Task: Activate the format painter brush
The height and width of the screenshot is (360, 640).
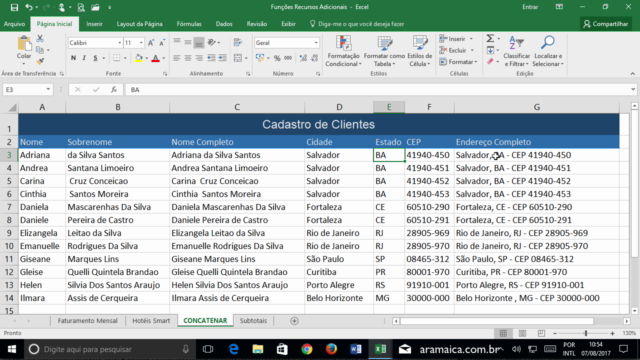Action: [x=40, y=61]
